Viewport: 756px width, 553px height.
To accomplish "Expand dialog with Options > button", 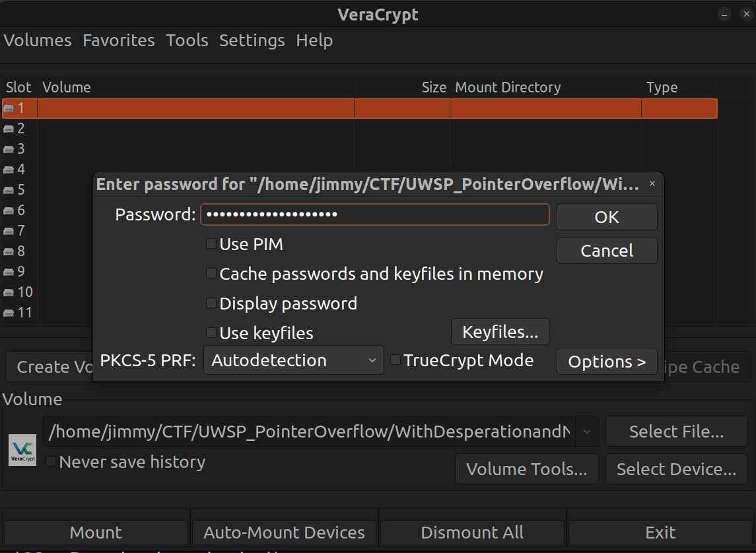I will click(607, 361).
